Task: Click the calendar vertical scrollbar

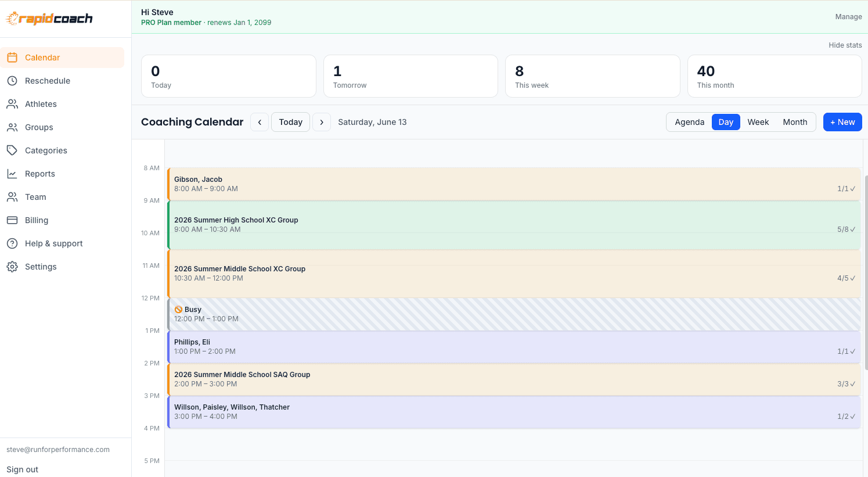Action: [x=866, y=272]
